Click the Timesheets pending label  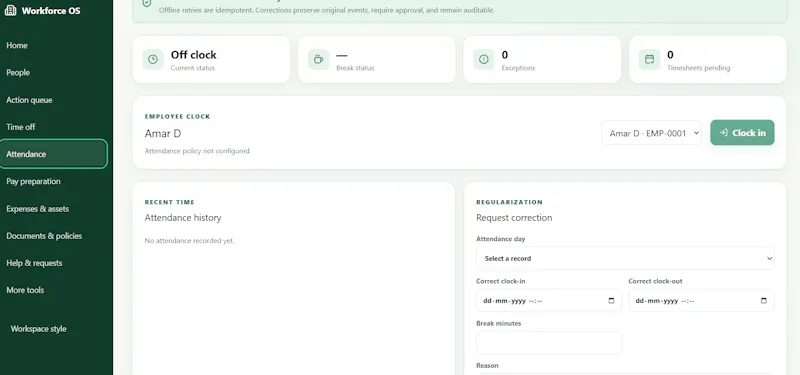tap(698, 68)
